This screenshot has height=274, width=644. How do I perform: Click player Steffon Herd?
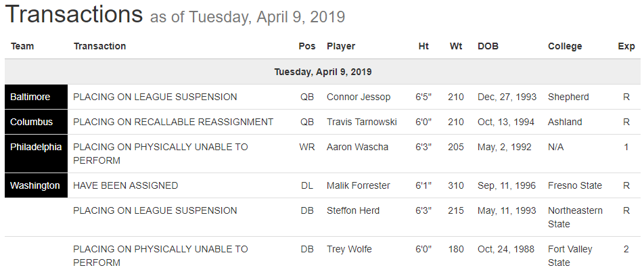click(354, 210)
